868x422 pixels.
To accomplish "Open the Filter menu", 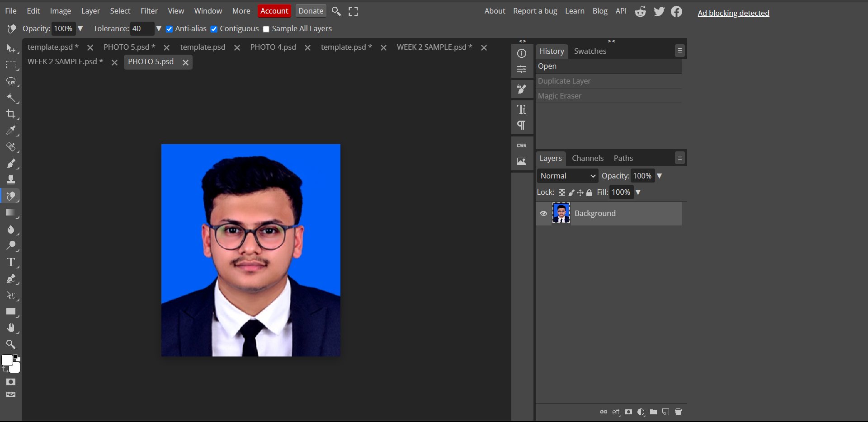I will click(x=149, y=11).
